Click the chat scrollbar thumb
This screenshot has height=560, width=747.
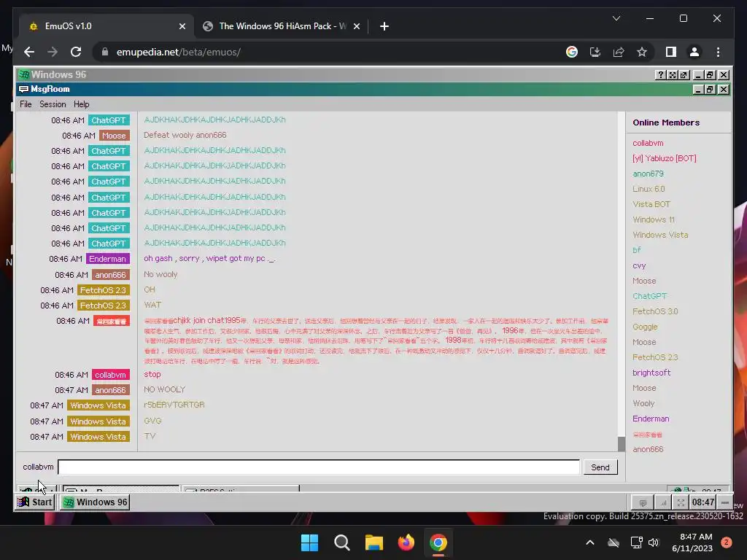pyautogui.click(x=622, y=443)
